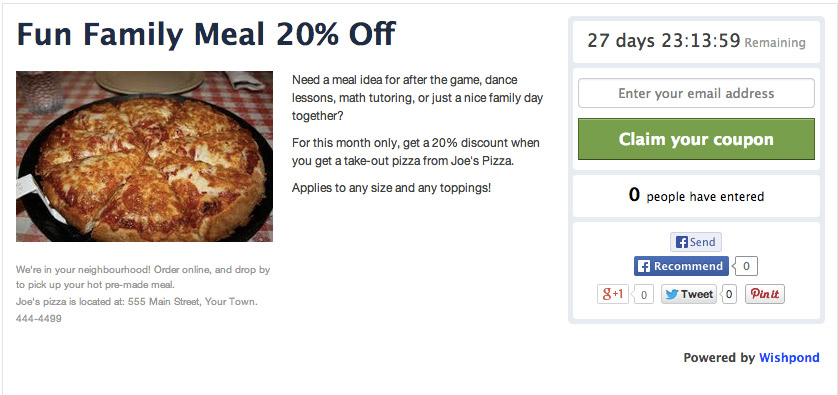Click the people have entered counter
Screen dimensions: 838x395
coord(696,196)
